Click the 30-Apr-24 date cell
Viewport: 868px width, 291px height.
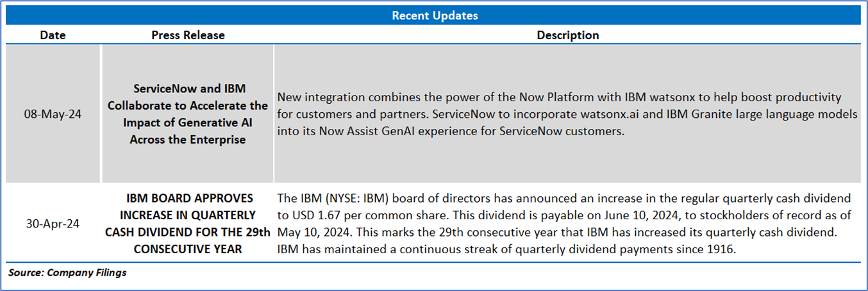tap(53, 224)
